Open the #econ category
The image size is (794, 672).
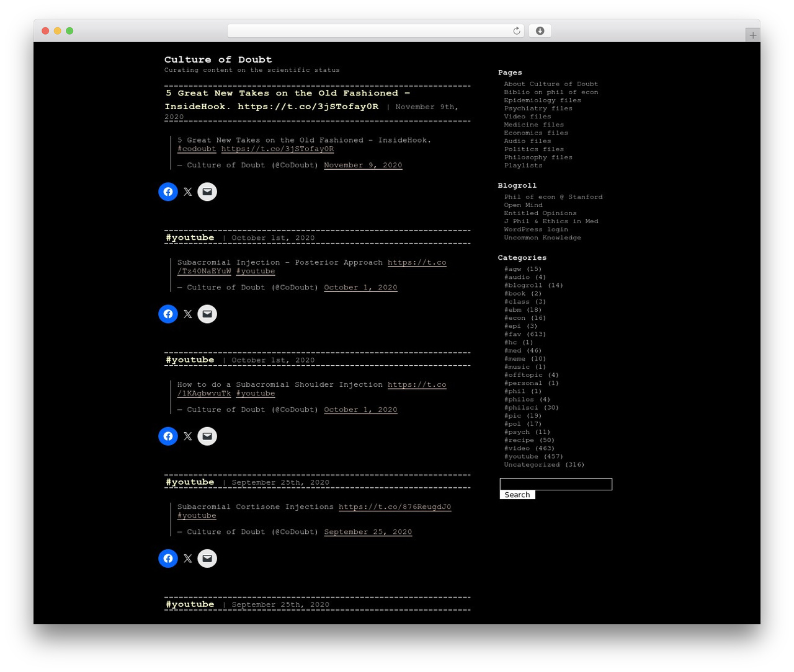point(514,317)
